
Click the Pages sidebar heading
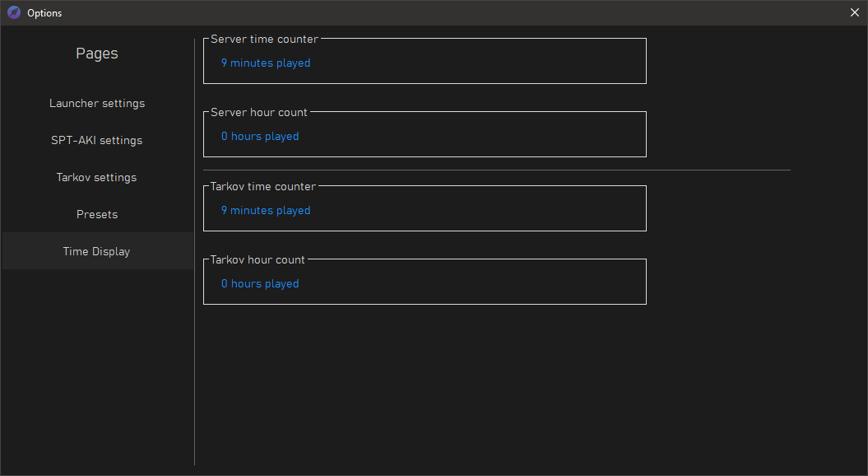97,54
